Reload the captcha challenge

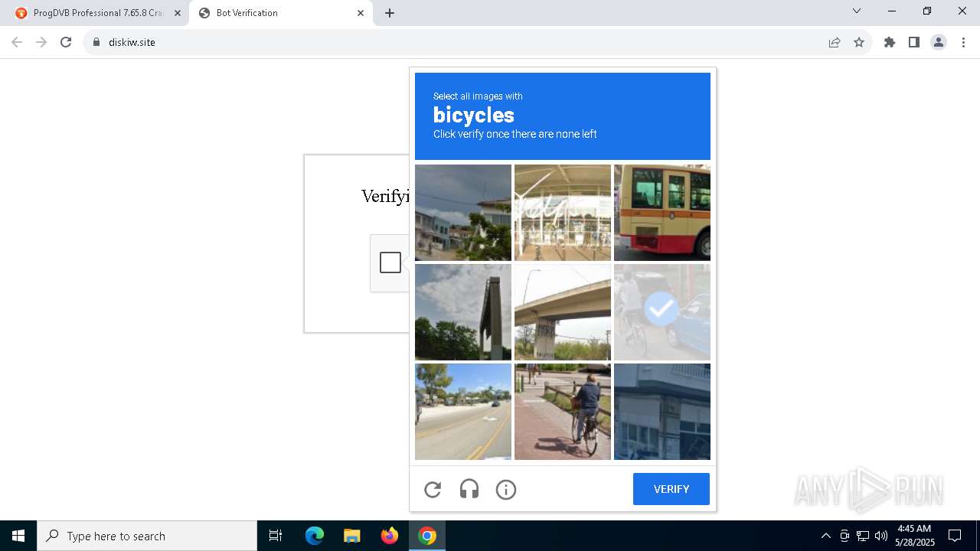pos(433,490)
